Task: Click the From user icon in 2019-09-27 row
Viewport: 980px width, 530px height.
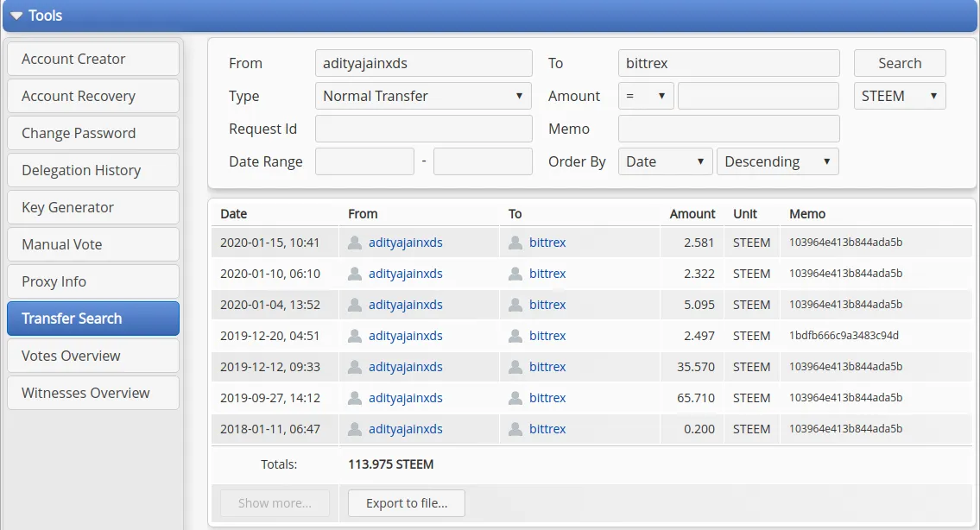Action: (354, 398)
